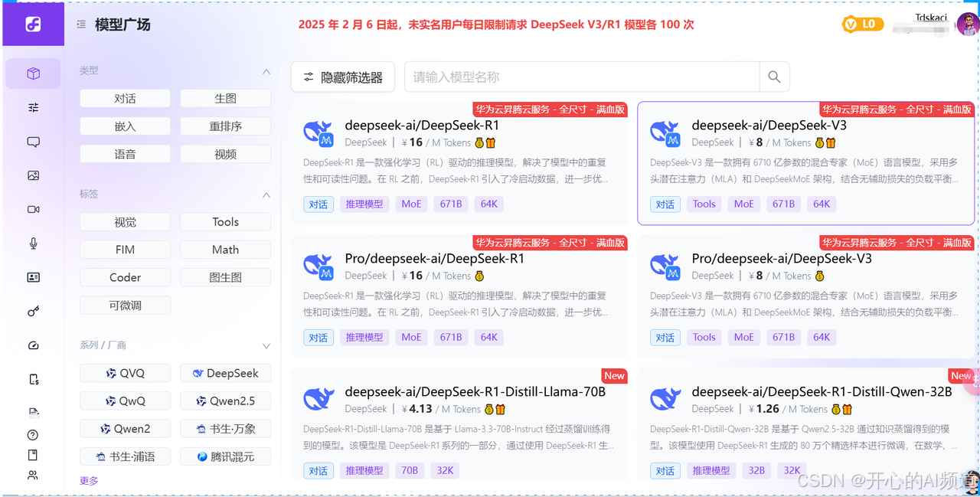Open the video camera icon in sidebar
This screenshot has height=497, width=980.
[x=33, y=209]
